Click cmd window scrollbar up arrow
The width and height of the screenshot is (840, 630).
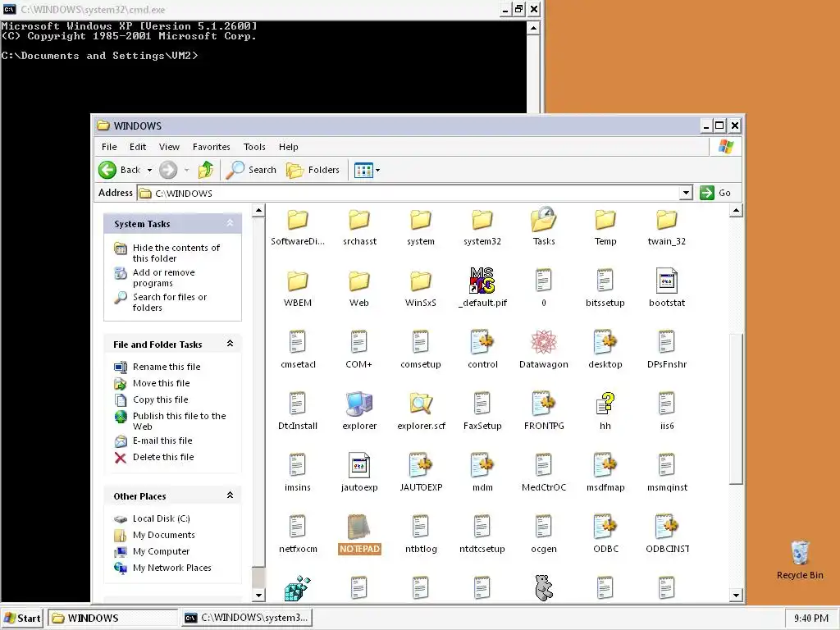[533, 28]
